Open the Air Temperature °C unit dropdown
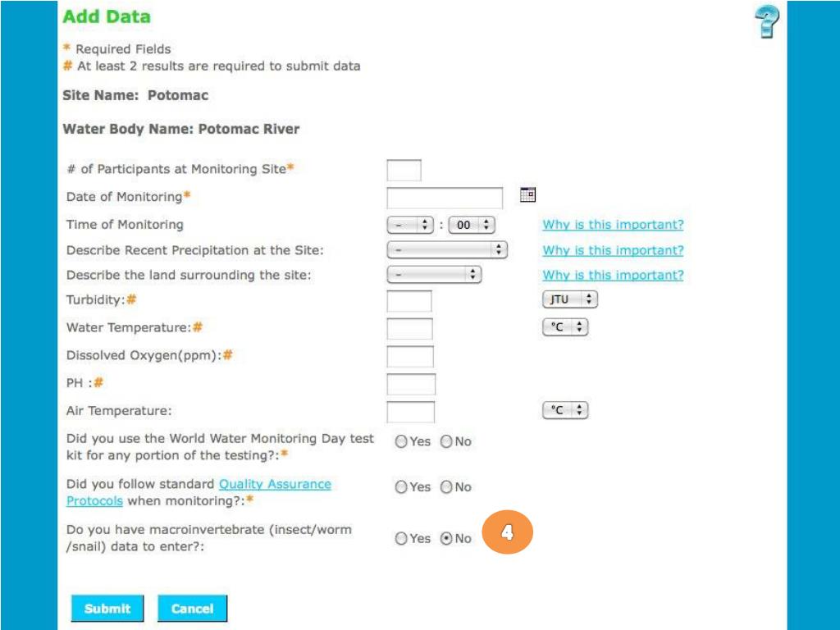 pos(565,410)
